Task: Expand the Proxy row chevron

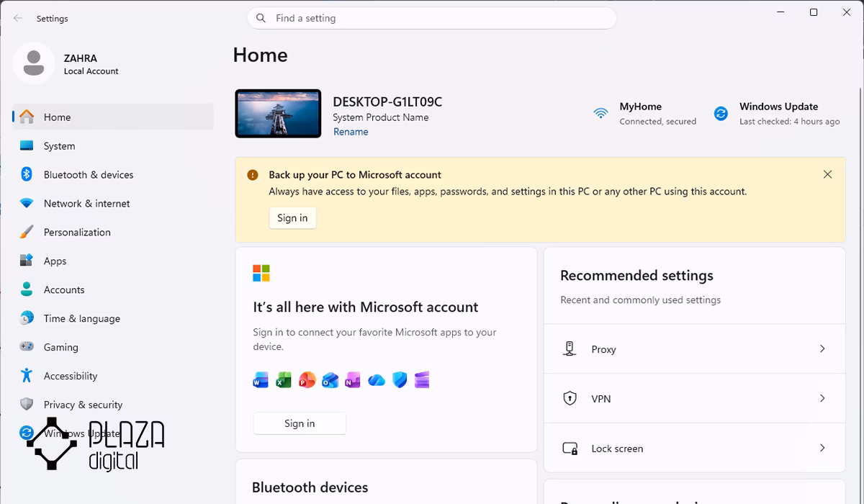Action: pos(822,348)
